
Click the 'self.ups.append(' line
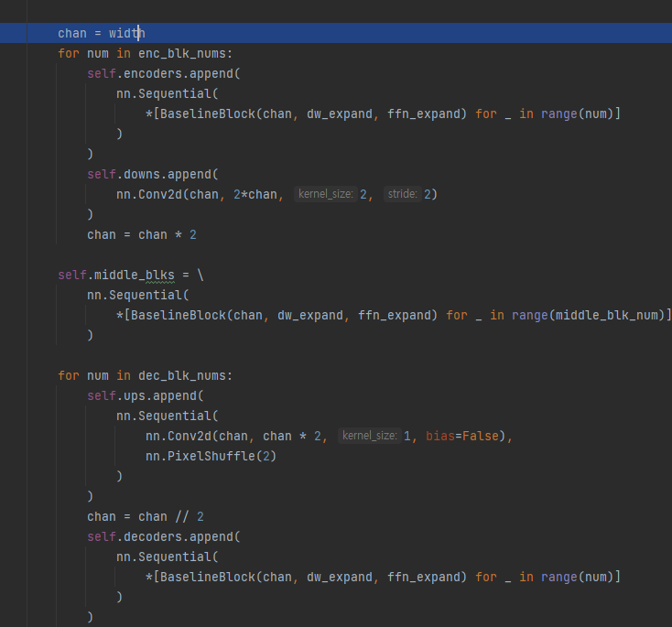coord(146,396)
